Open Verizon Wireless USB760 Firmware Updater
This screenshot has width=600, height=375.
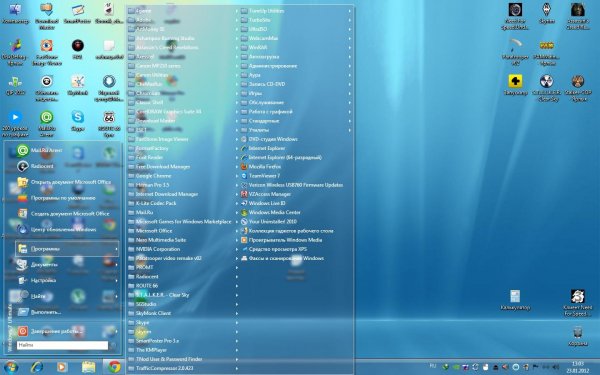tap(292, 185)
